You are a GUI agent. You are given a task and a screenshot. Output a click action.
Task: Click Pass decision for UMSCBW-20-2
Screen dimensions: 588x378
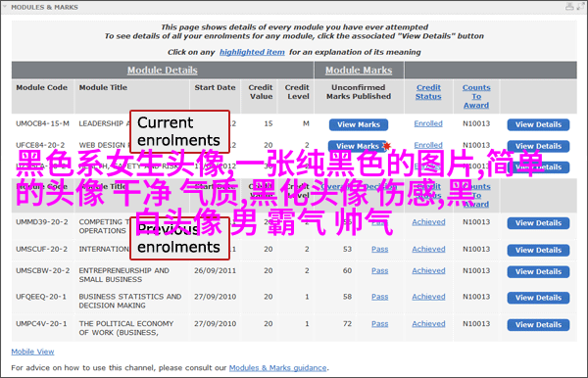[x=380, y=270]
